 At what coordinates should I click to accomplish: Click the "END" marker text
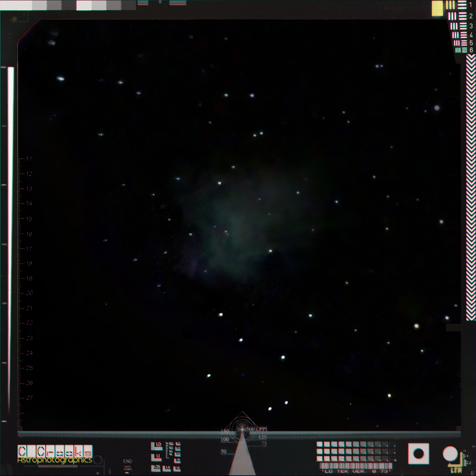click(128, 461)
